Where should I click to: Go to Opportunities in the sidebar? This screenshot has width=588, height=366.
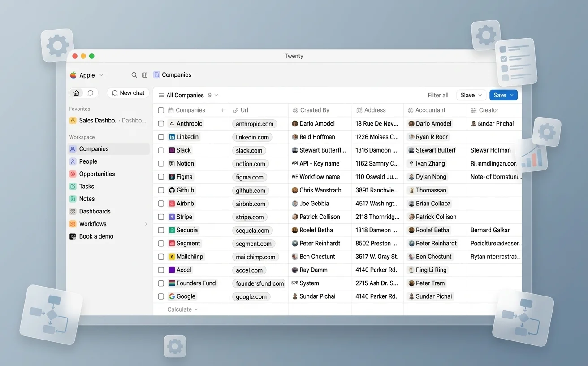click(x=108, y=174)
